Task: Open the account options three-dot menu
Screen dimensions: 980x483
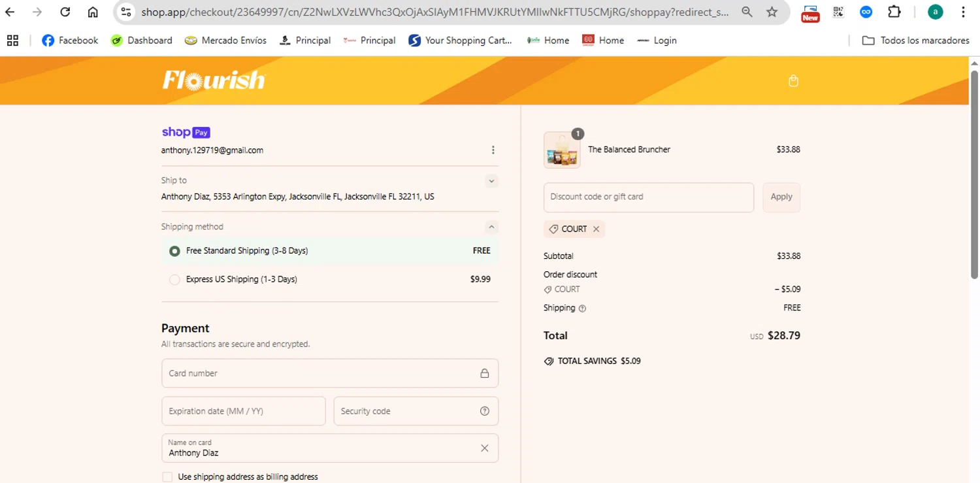Action: click(x=493, y=150)
